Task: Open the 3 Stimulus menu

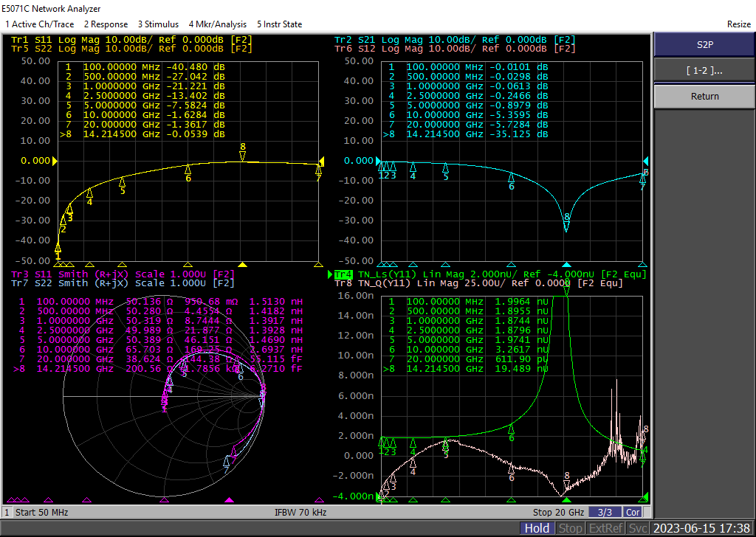Action: click(x=158, y=24)
